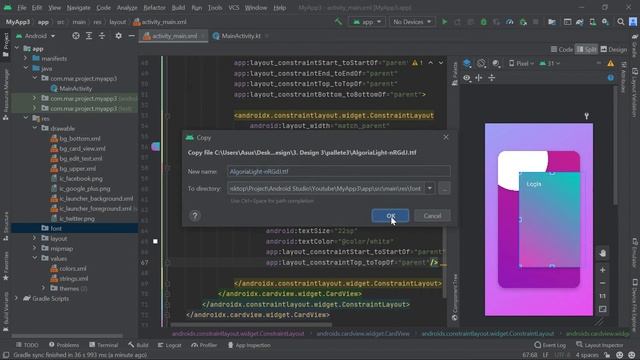The width and height of the screenshot is (640, 360).
Task: Switch editor to Design view
Action: (613, 49)
